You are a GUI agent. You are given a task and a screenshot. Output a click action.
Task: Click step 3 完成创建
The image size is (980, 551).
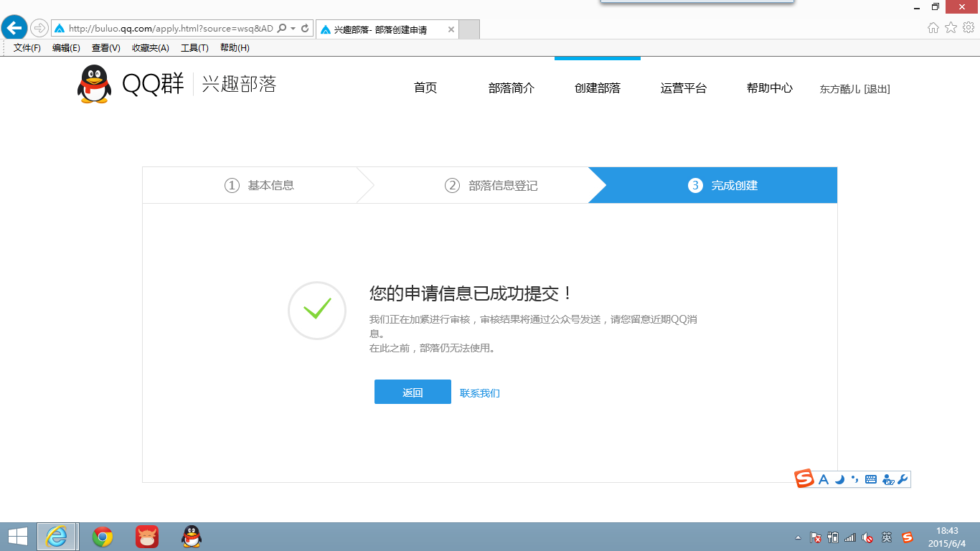(x=723, y=185)
